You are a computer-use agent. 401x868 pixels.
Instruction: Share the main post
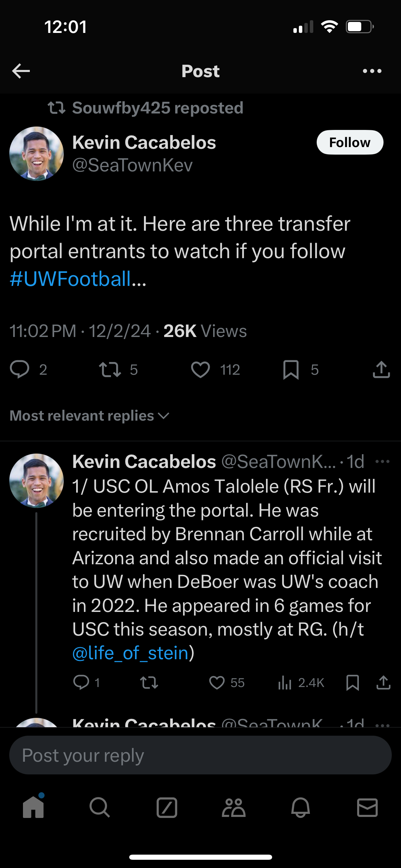coord(381,370)
